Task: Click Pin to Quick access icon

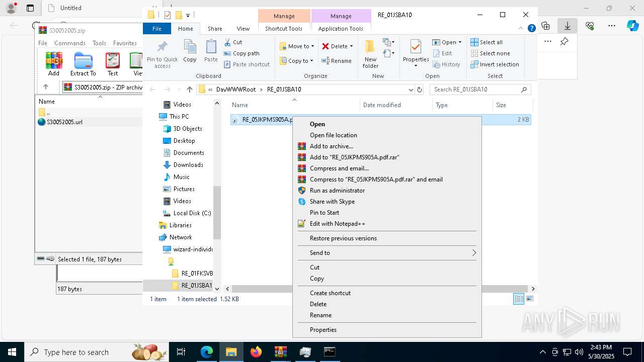Action: [x=162, y=54]
